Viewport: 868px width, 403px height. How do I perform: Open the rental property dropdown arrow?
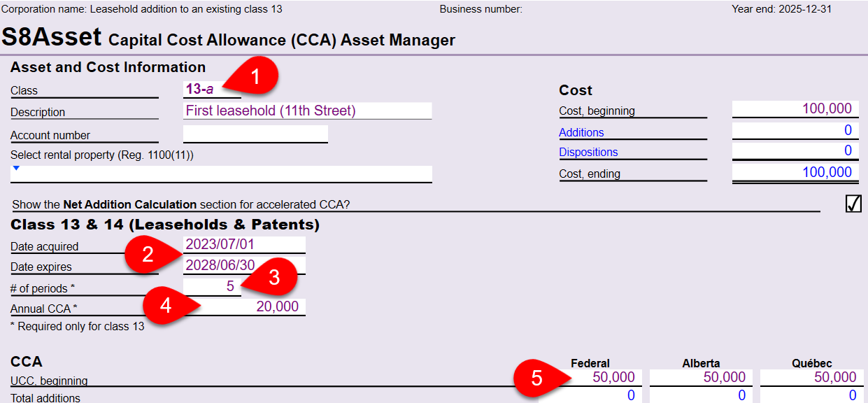[x=16, y=168]
